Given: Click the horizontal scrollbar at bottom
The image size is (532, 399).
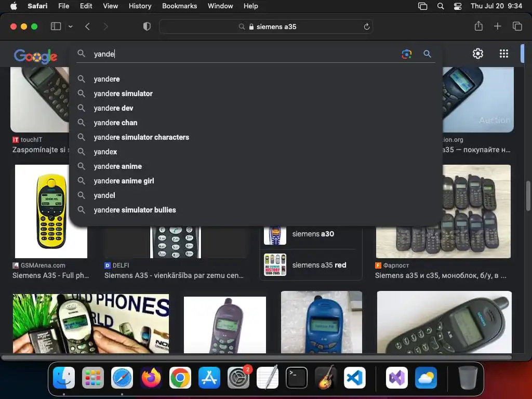Looking at the screenshot, I should coord(257,357).
